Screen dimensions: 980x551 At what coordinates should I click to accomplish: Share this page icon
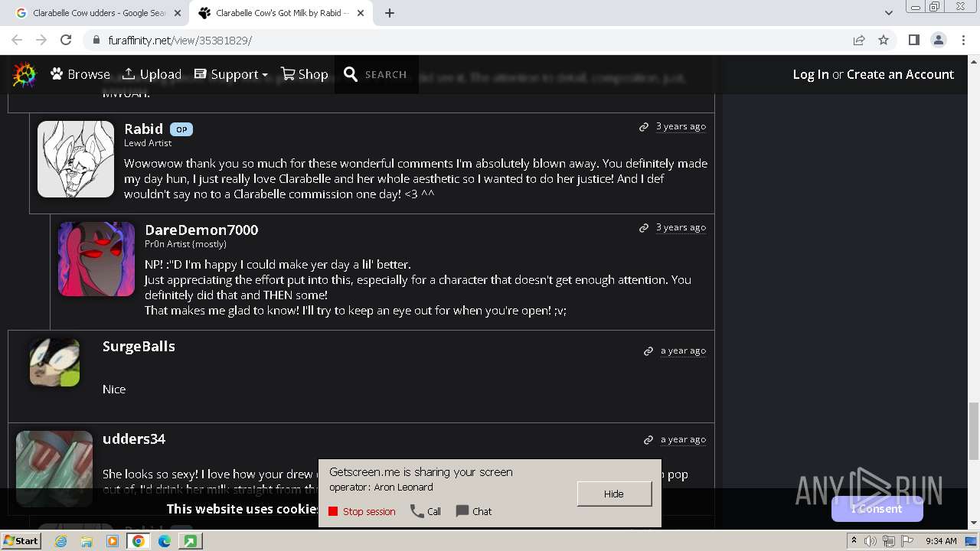tap(859, 40)
